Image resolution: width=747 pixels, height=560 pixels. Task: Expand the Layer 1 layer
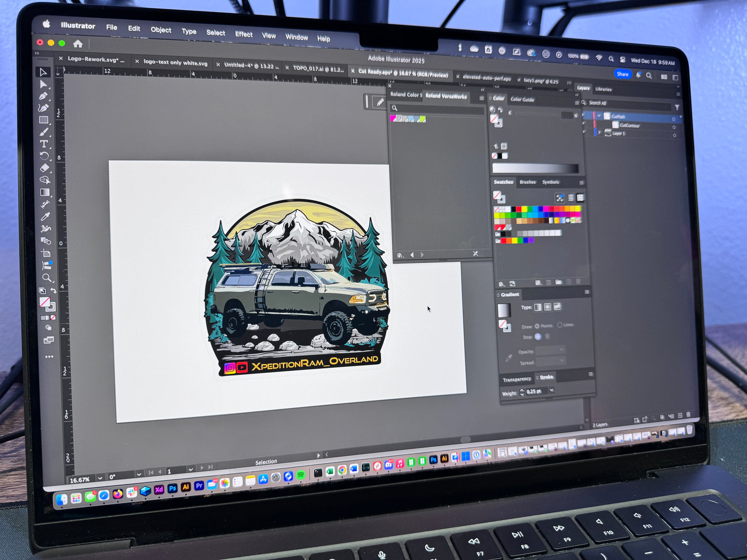click(x=600, y=133)
